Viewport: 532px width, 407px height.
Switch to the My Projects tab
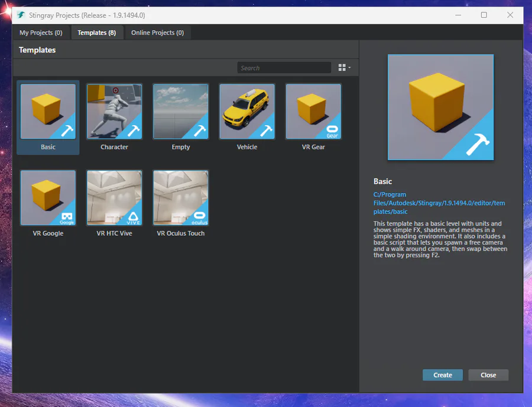click(41, 32)
